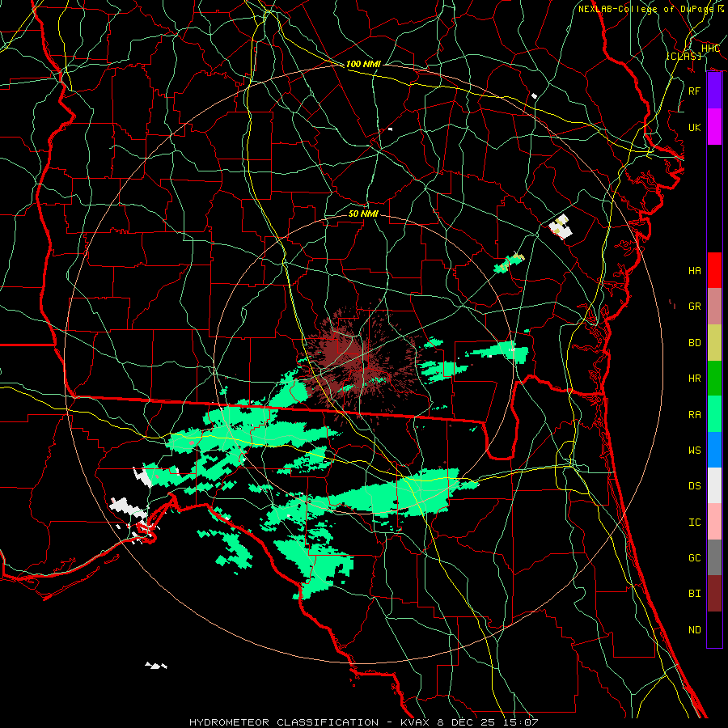
Task: Click the IC legend label
Action: 695,523
